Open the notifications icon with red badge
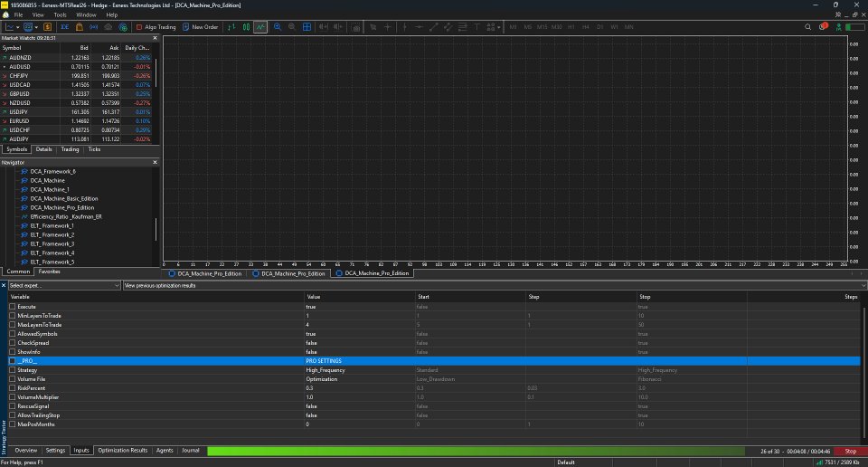 tap(823, 26)
